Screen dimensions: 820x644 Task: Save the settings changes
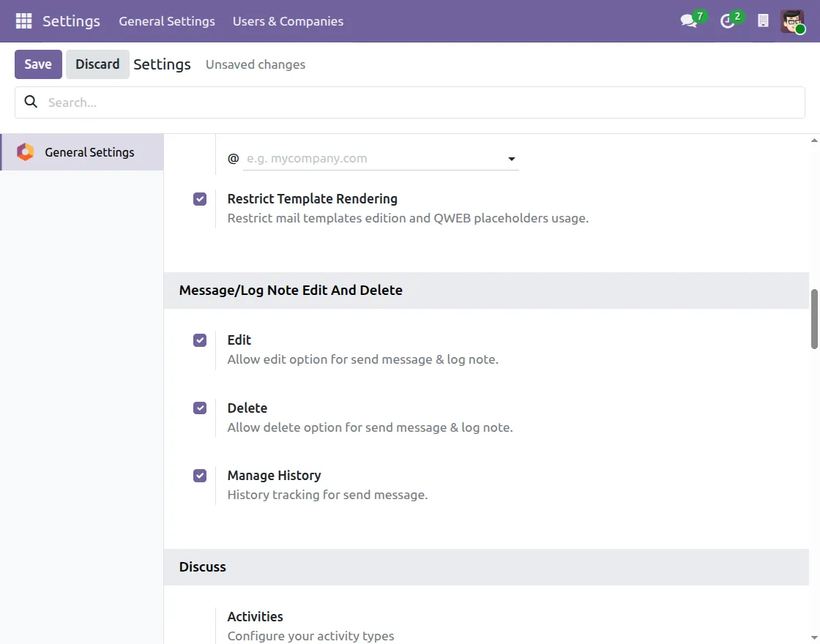pos(37,64)
